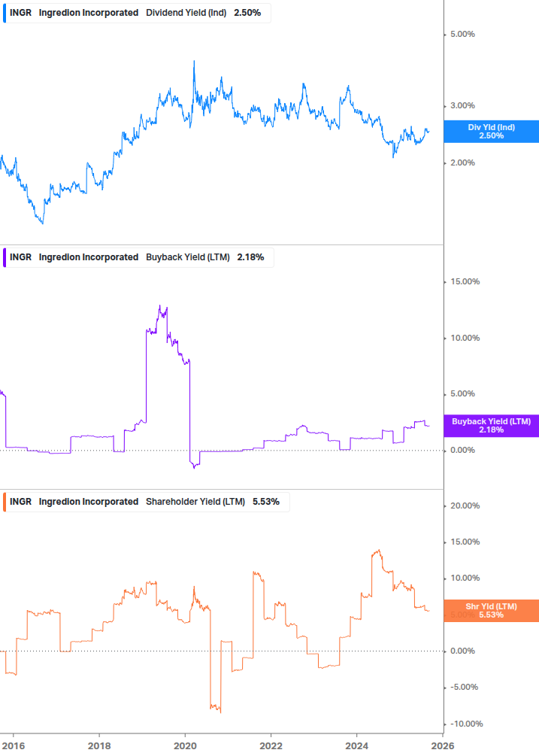Select the Dividend Yield (Ind) legend label
Screen dimensions: 539x756
185,13
